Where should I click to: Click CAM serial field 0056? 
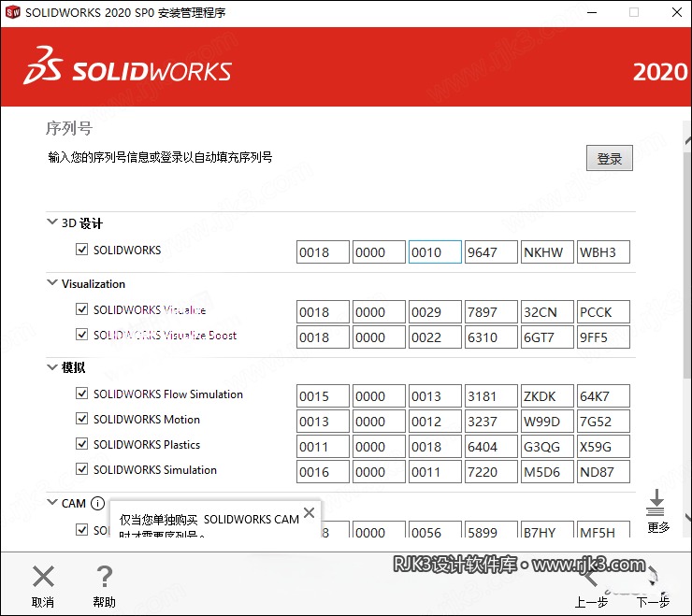coord(435,529)
